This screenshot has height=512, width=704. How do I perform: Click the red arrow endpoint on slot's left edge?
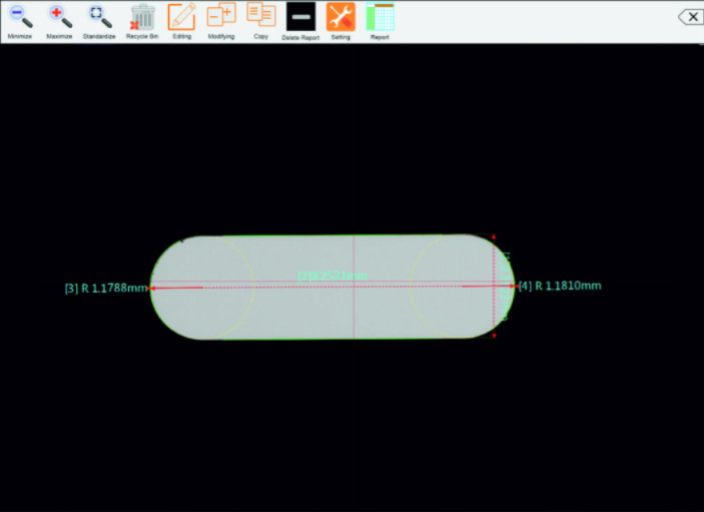[152, 289]
